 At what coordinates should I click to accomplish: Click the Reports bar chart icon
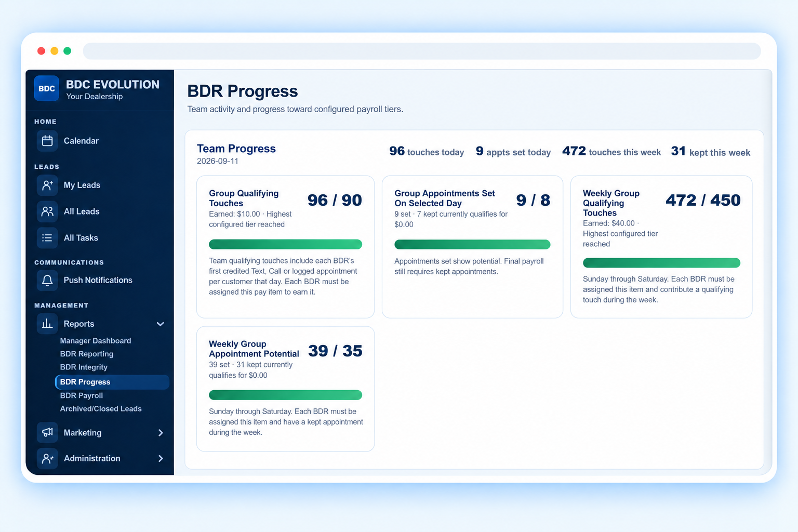[47, 324]
